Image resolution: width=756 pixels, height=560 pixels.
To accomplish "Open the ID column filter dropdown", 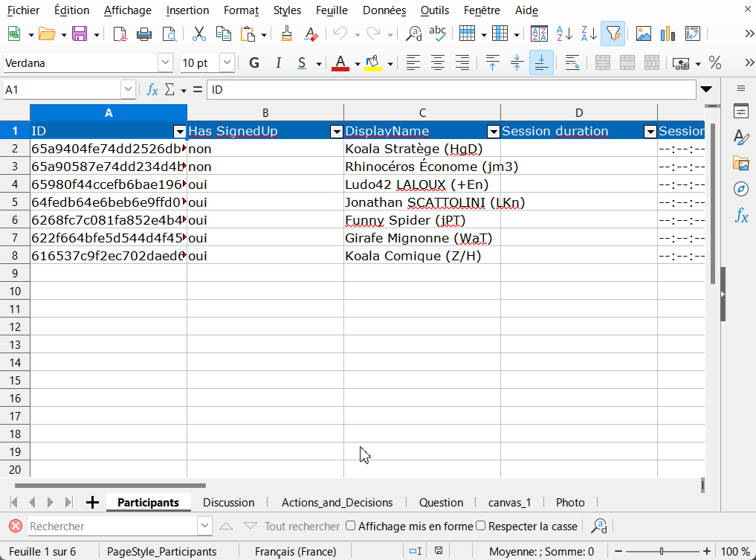I will tap(180, 131).
